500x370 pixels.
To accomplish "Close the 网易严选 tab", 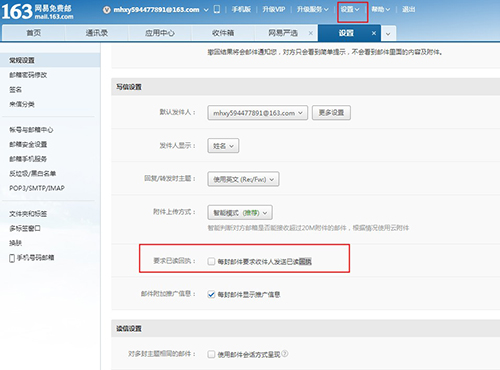I will pyautogui.click(x=311, y=33).
